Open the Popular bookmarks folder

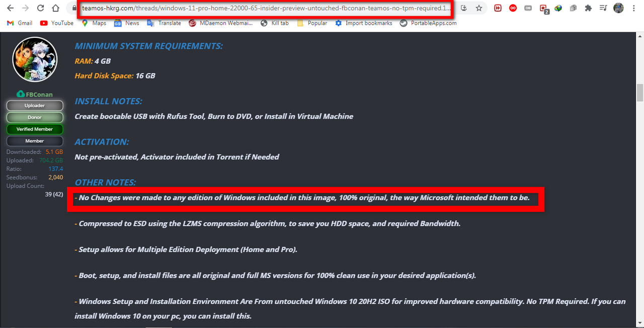click(312, 23)
